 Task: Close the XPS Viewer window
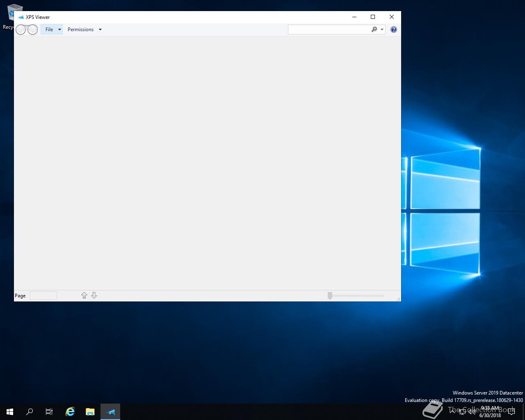[x=392, y=17]
